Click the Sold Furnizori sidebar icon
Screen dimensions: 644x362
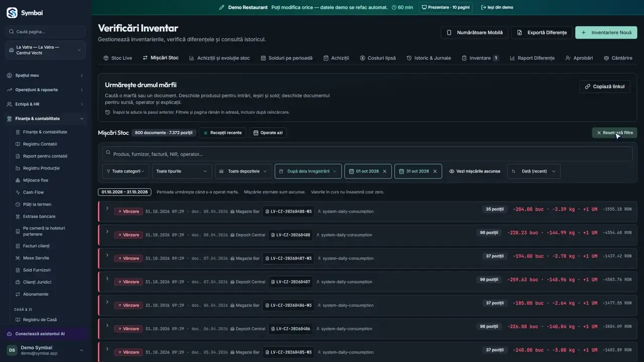18,270
